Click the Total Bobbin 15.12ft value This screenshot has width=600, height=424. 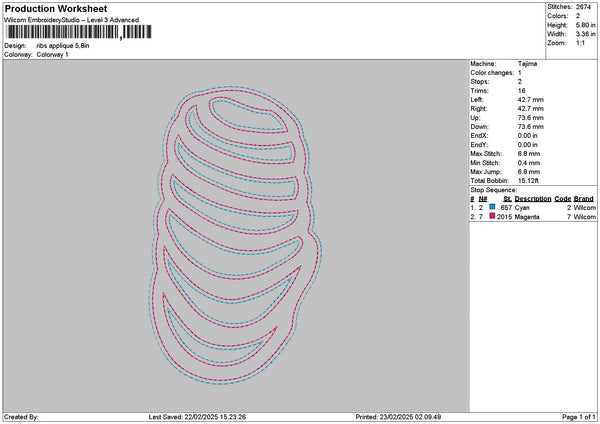(x=530, y=180)
